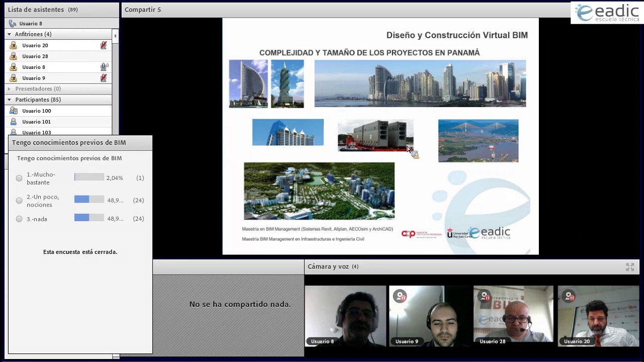Click the white beachfront building photo
The height and width of the screenshot is (362, 644).
point(288,132)
